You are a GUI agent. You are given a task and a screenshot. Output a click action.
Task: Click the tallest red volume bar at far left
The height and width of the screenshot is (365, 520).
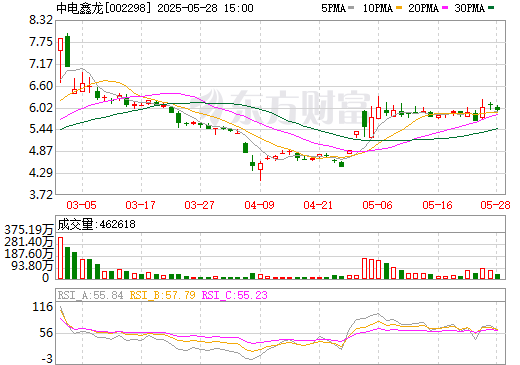pyautogui.click(x=60, y=258)
